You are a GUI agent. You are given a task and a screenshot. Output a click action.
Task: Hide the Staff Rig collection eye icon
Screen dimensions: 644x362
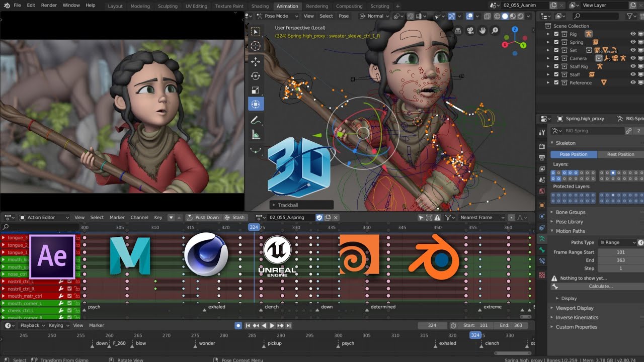pos(633,66)
